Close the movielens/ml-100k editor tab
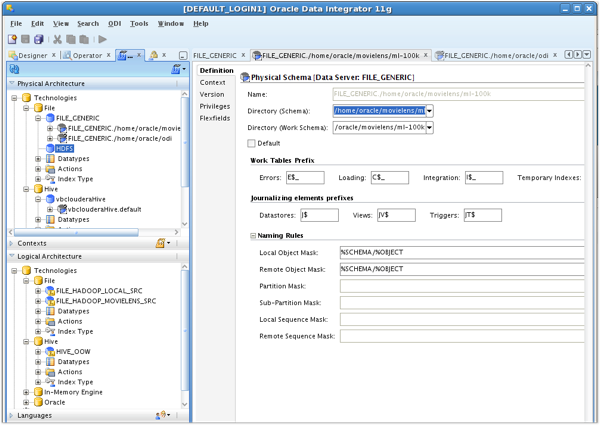The height and width of the screenshot is (425, 600). [x=426, y=55]
